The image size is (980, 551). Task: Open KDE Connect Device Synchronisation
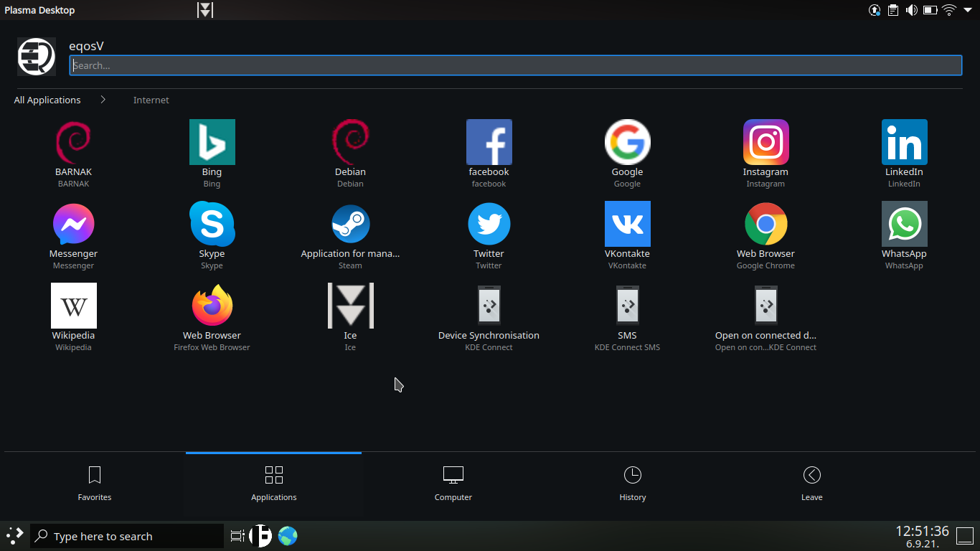coord(489,317)
